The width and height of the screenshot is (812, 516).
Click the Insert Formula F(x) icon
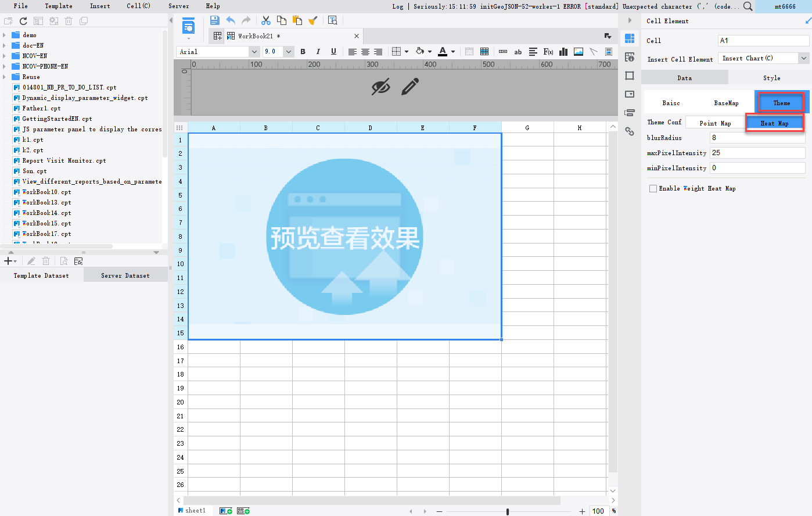tap(548, 52)
